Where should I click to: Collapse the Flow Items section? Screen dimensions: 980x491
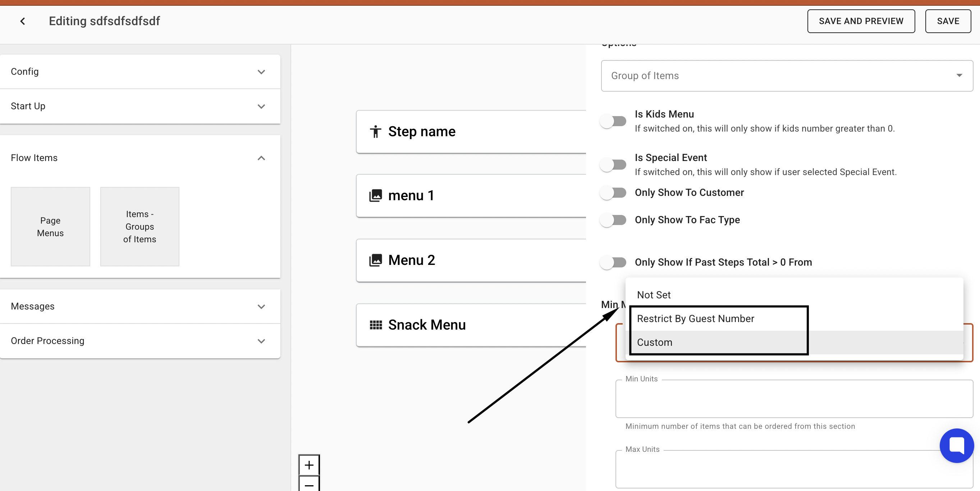coord(261,158)
